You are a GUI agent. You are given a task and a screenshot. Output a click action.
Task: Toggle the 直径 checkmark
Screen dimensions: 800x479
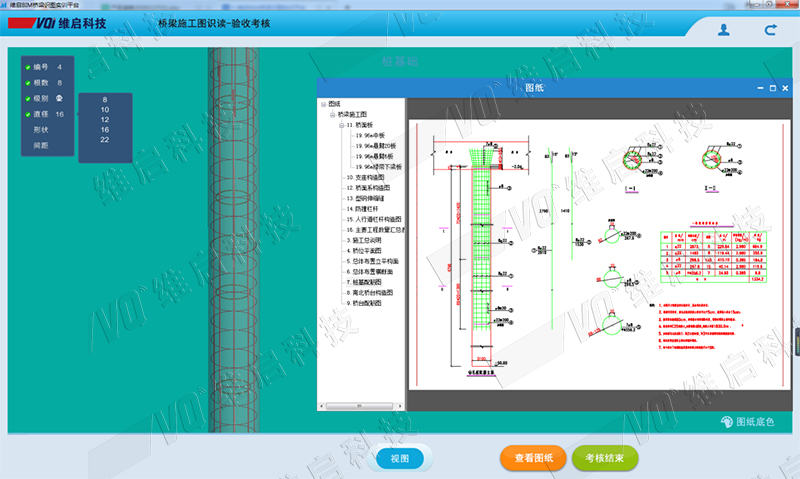point(28,114)
